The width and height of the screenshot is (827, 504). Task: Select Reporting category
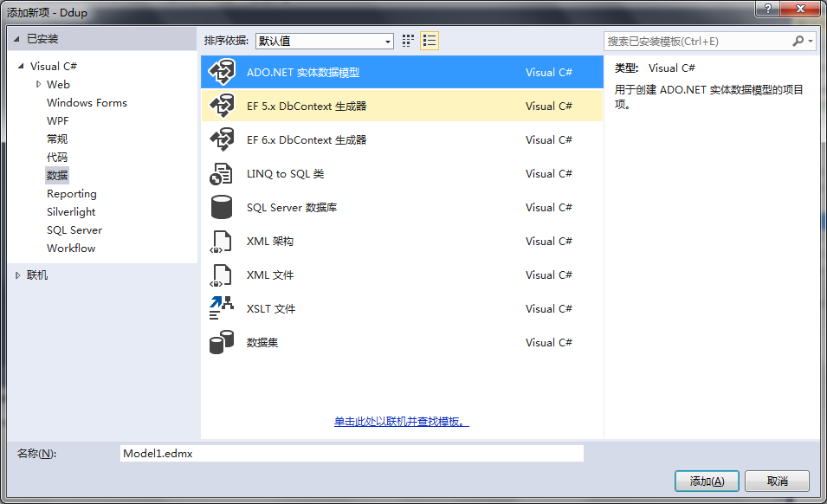coord(72,193)
